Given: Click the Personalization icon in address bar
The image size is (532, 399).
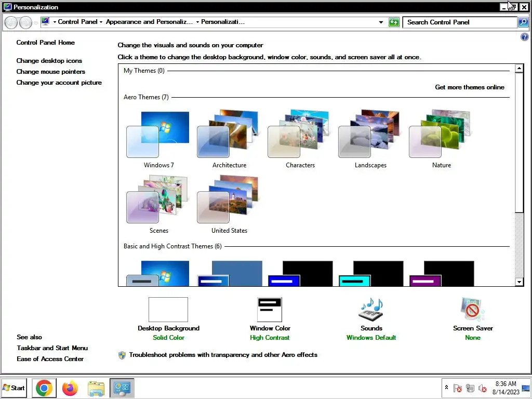Looking at the screenshot, I should [x=46, y=22].
